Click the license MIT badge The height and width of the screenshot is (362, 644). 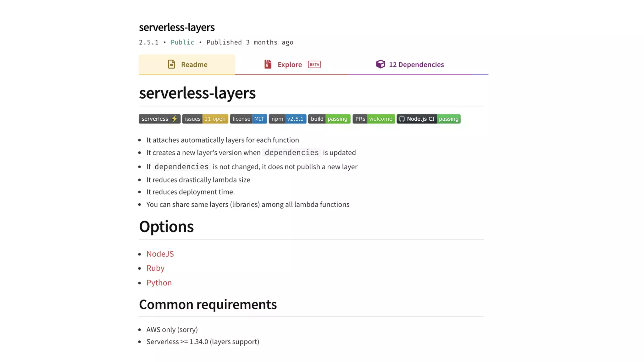[248, 119]
